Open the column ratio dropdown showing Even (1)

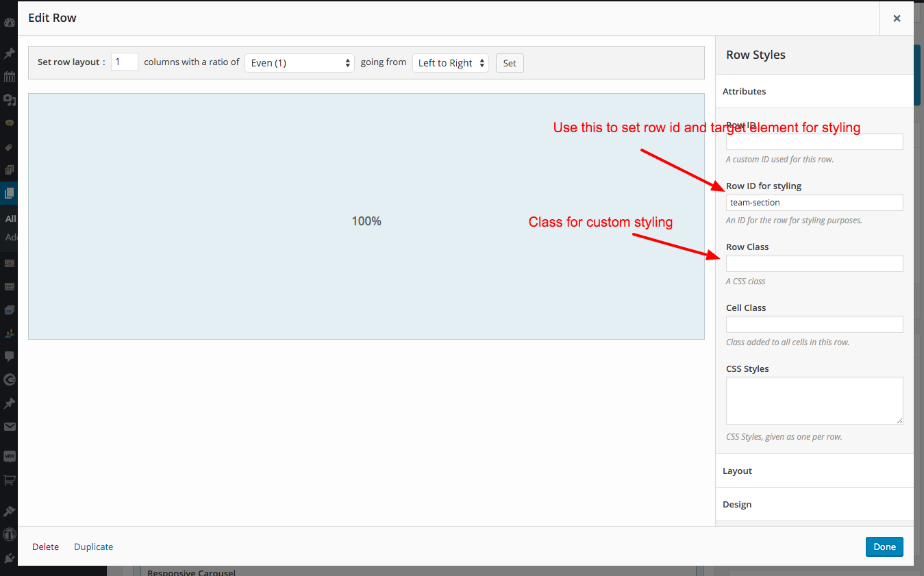coord(299,62)
